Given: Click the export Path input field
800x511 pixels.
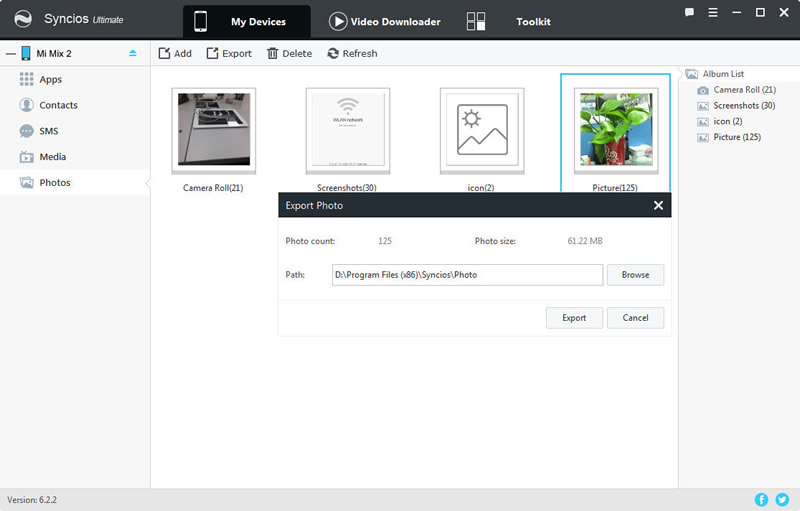Looking at the screenshot, I should (467, 275).
